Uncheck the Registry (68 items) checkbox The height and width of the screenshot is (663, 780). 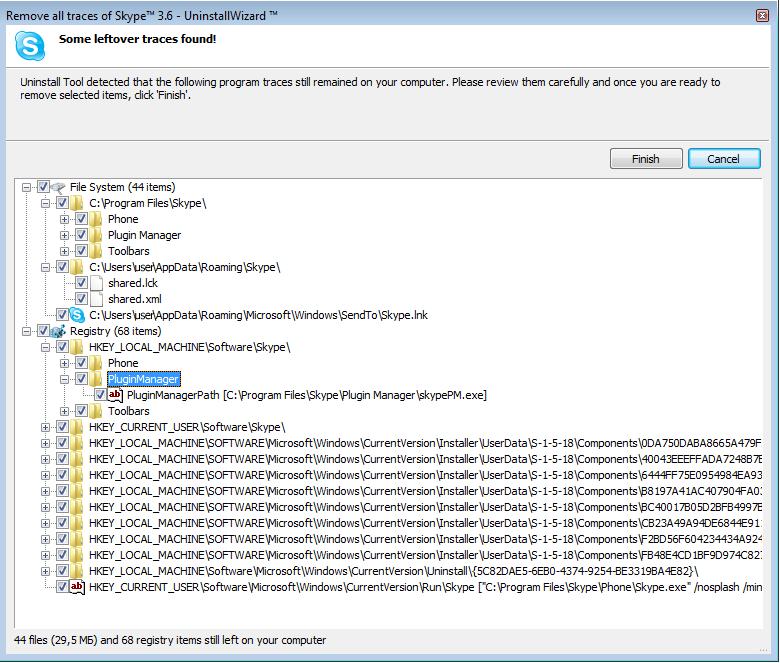43,331
